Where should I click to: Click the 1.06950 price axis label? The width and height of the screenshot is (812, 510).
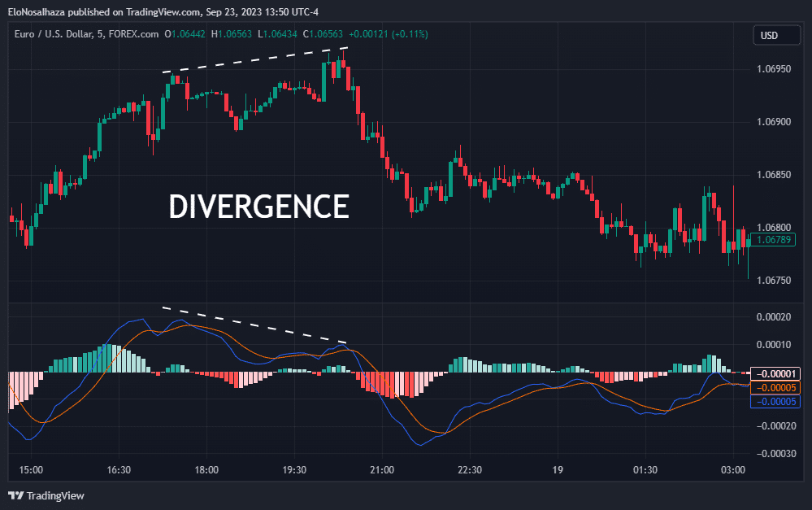tap(774, 69)
